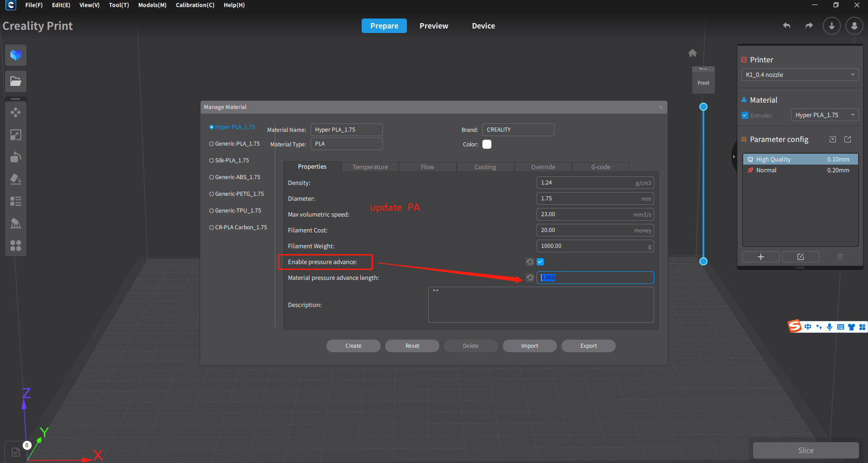This screenshot has height=463, width=868.
Task: Import parameter config icon
Action: [833, 139]
